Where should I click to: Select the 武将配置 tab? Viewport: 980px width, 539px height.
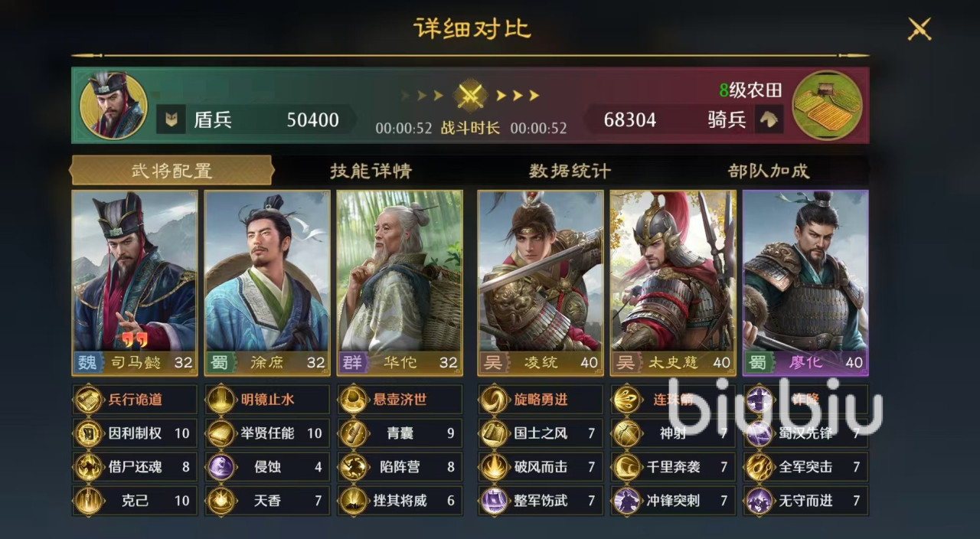(171, 171)
